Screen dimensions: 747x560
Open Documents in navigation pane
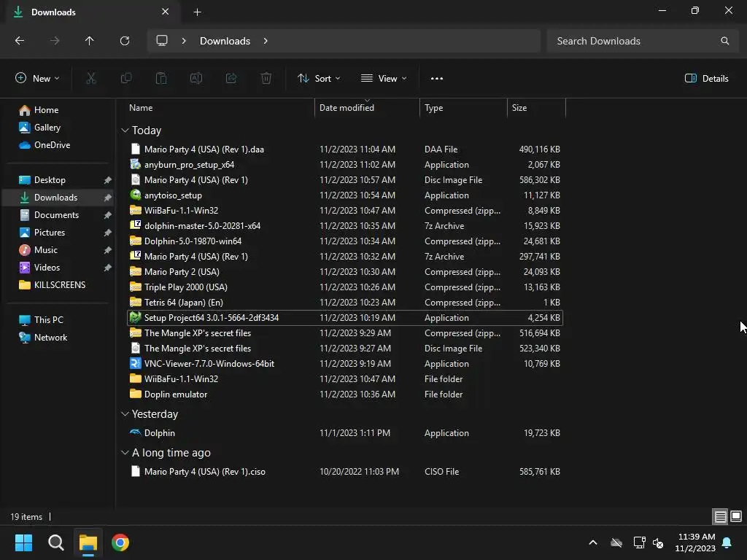(x=56, y=215)
